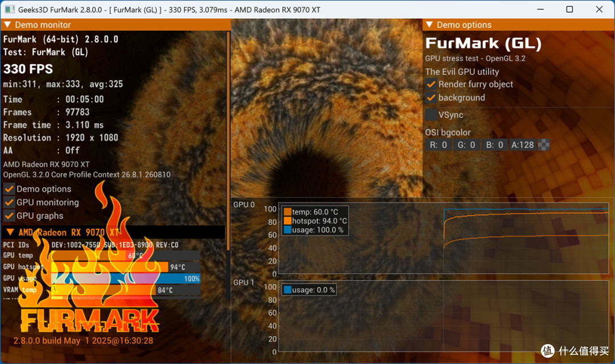Click the orange hotspot legend square in GPU 0 graph

(x=288, y=221)
